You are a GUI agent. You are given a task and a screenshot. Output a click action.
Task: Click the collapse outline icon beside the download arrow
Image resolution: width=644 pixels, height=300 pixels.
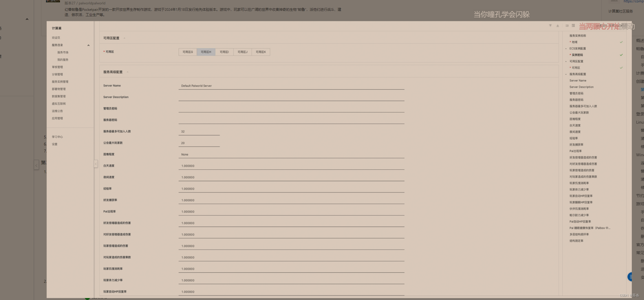click(x=567, y=26)
